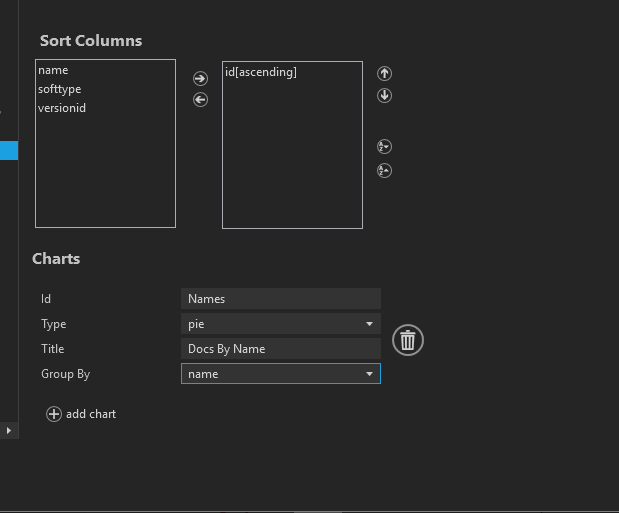This screenshot has width=619, height=513.
Task: Click the 'add chart' link
Action: click(x=91, y=414)
